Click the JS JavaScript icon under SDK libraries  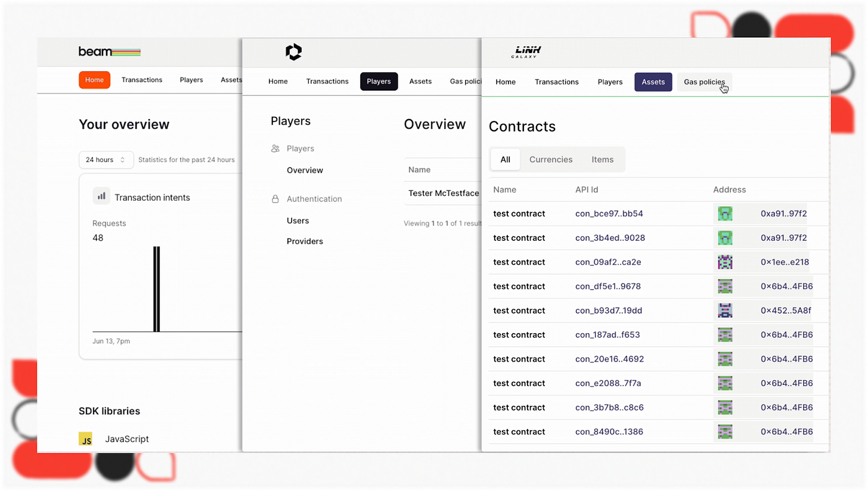pyautogui.click(x=86, y=439)
